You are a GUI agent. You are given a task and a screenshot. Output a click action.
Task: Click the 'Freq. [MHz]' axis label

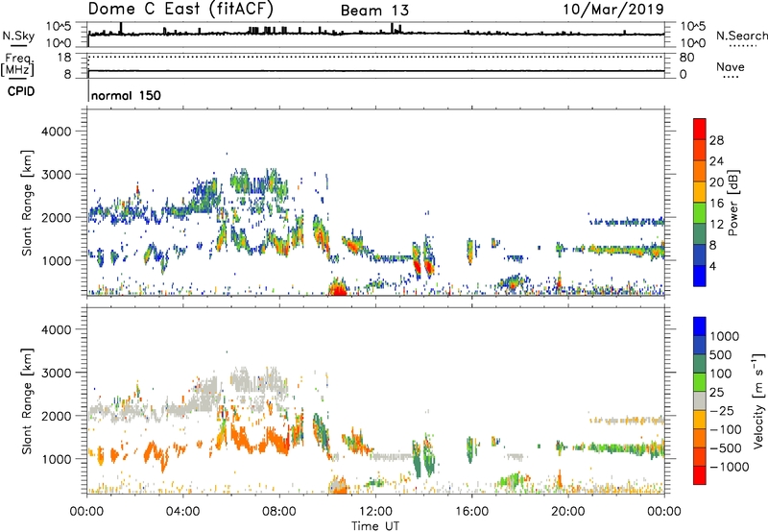click(18, 64)
